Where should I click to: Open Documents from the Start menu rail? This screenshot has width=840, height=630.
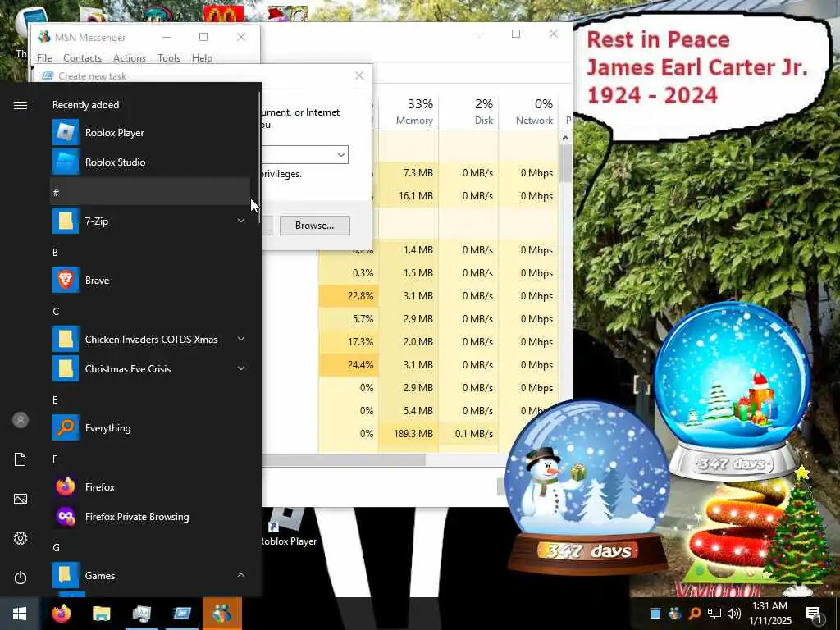coord(21,459)
